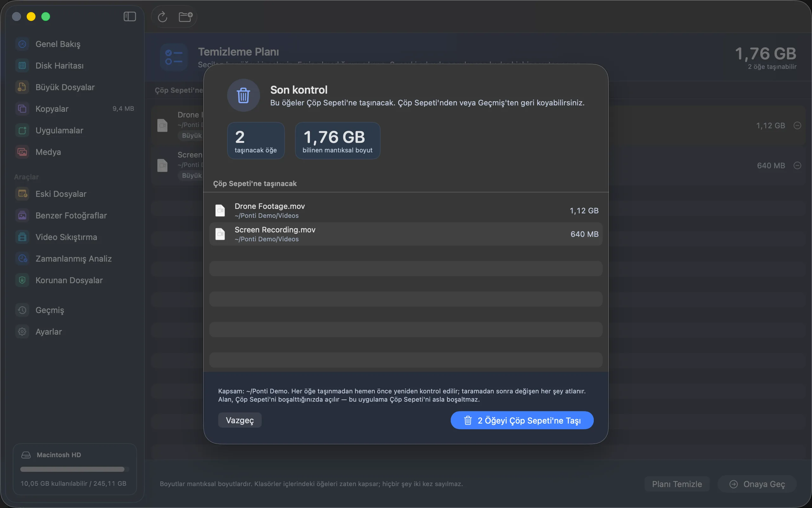
Task: Select Screen Recording.mov row in dialog
Action: [x=406, y=234]
